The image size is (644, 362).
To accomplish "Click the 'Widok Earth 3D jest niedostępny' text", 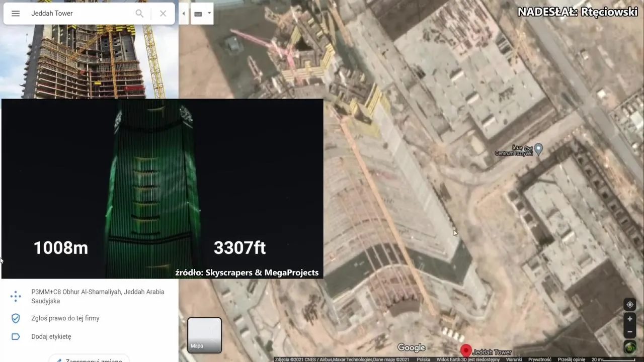I will click(x=468, y=359).
